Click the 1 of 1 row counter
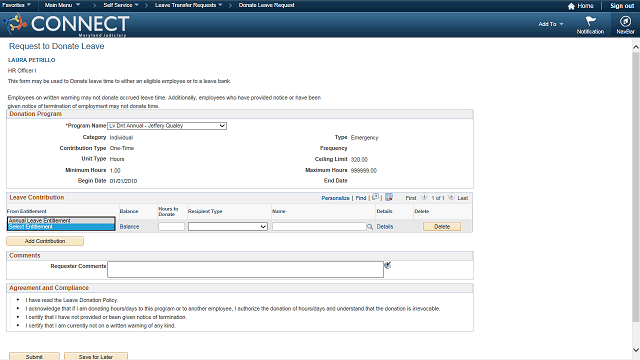640x360 pixels. (x=438, y=198)
